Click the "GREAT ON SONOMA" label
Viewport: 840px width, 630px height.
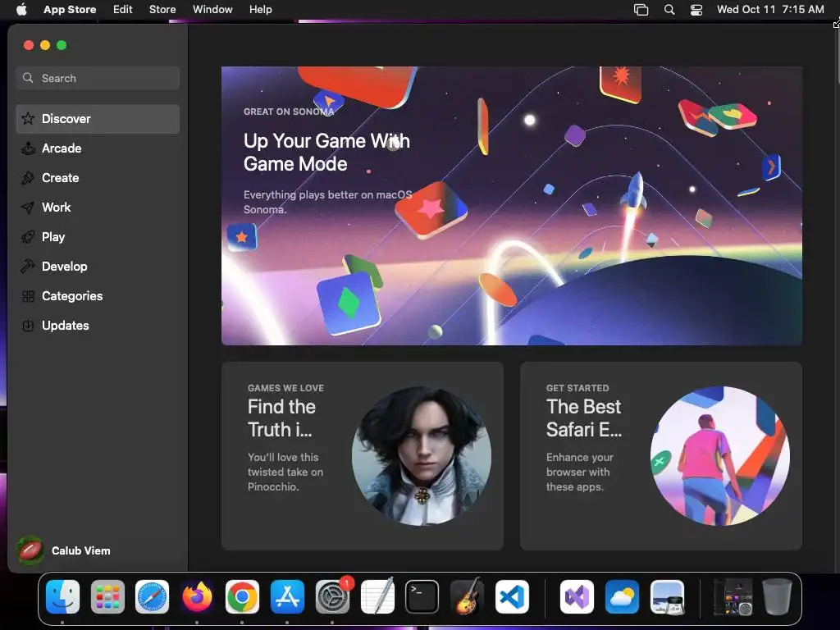(x=289, y=112)
